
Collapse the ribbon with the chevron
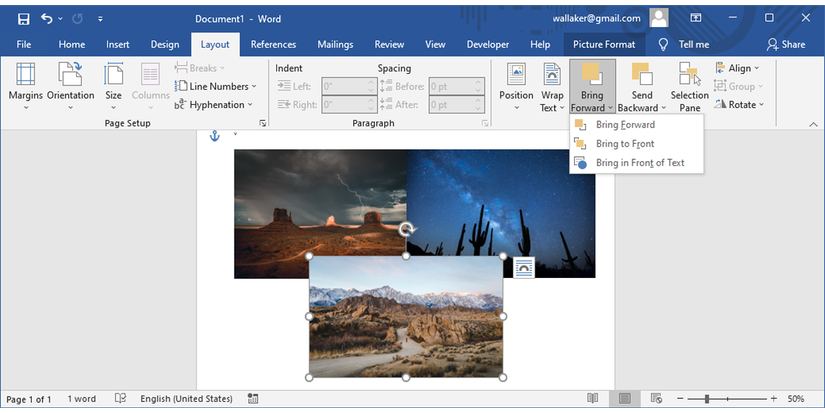(x=813, y=124)
